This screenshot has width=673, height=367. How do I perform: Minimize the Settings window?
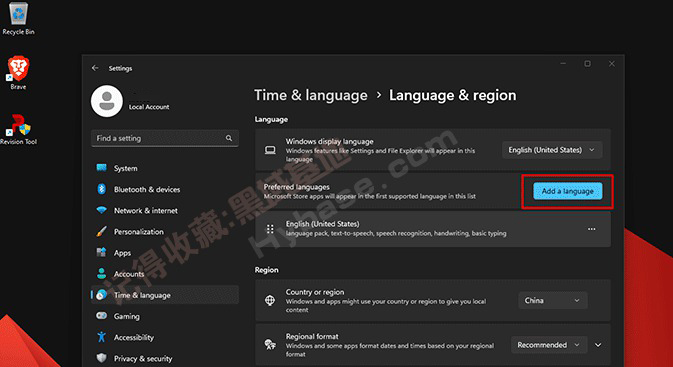(x=563, y=64)
